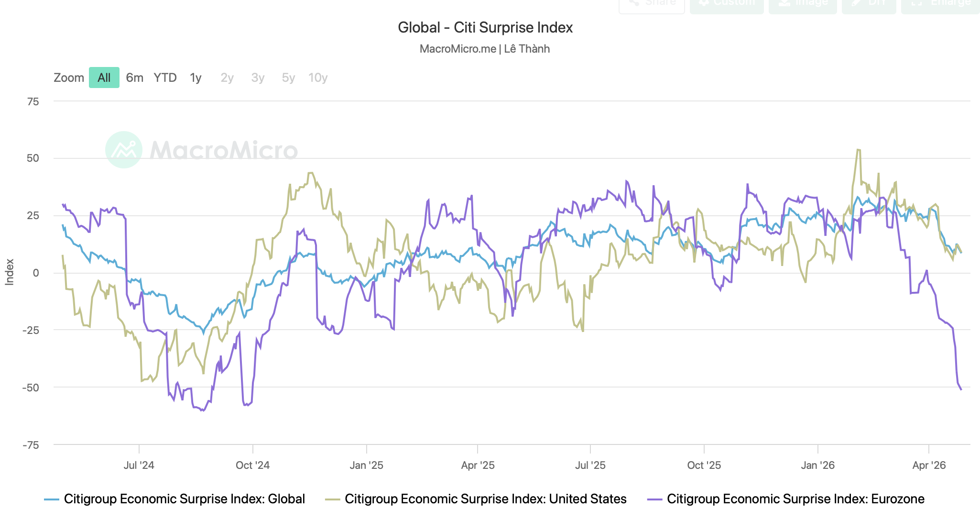Toggle the Eurozone series legend item
The height and width of the screenshot is (510, 980).
point(795,499)
